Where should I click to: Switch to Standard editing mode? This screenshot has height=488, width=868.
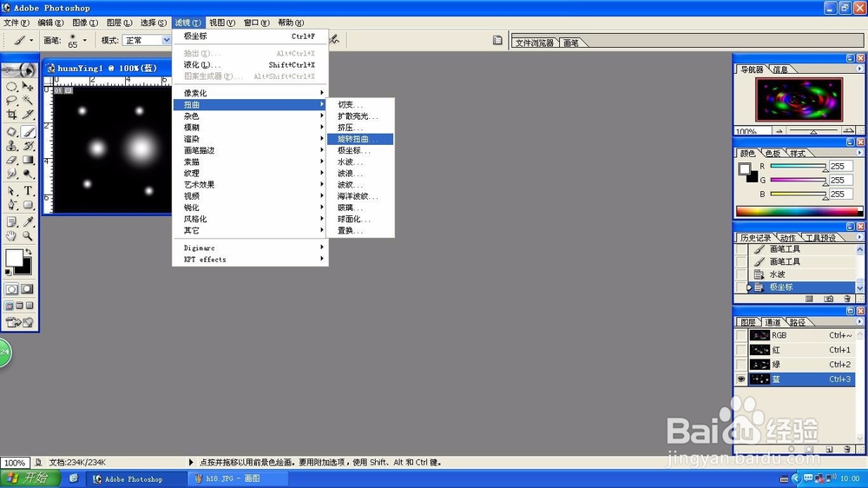[x=11, y=289]
